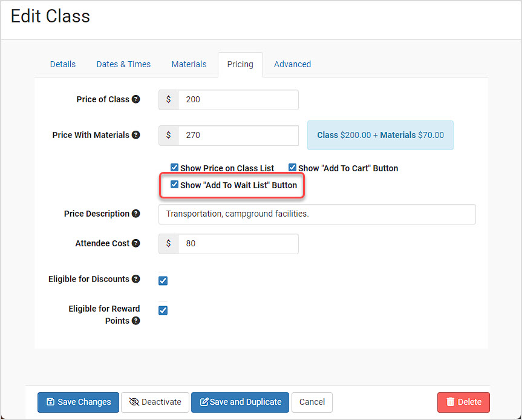The height and width of the screenshot is (420, 522).
Task: Uncheck Show "Add To Cart" Button
Action: (x=292, y=167)
